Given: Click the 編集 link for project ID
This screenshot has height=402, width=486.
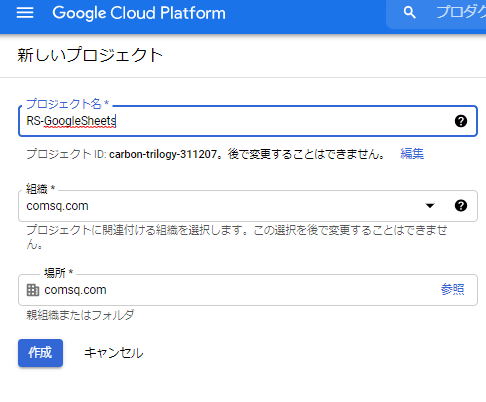Looking at the screenshot, I should point(412,154).
